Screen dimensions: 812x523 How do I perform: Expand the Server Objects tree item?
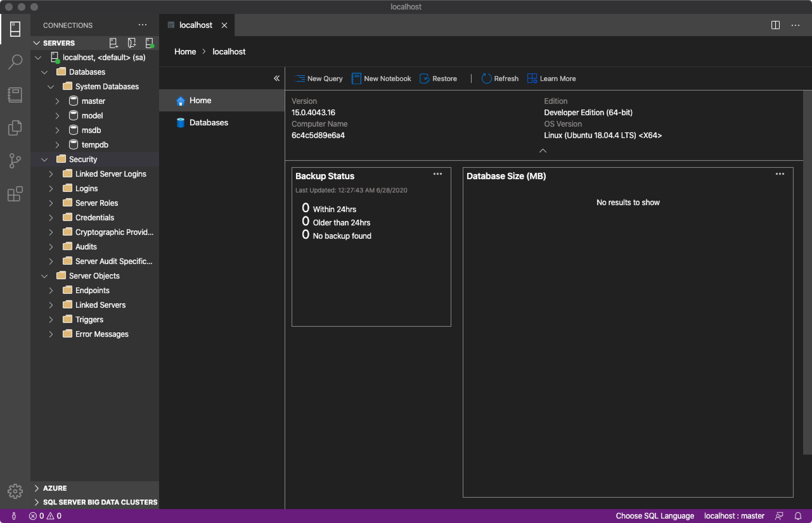pos(45,275)
